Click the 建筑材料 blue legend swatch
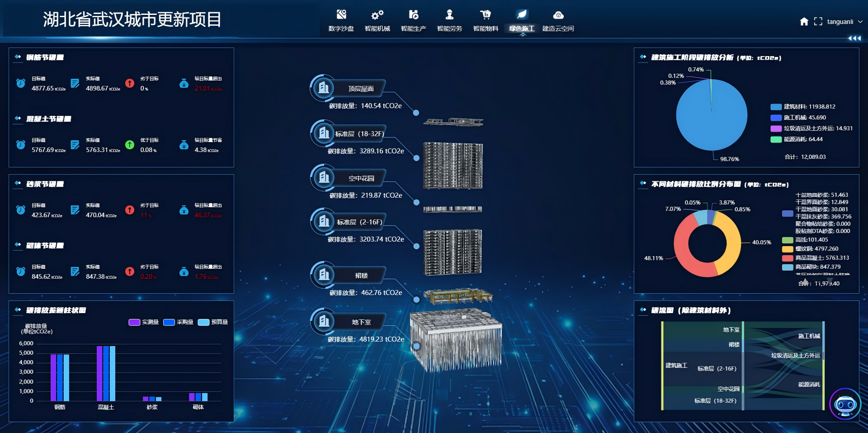The width and height of the screenshot is (868, 433). (x=776, y=107)
